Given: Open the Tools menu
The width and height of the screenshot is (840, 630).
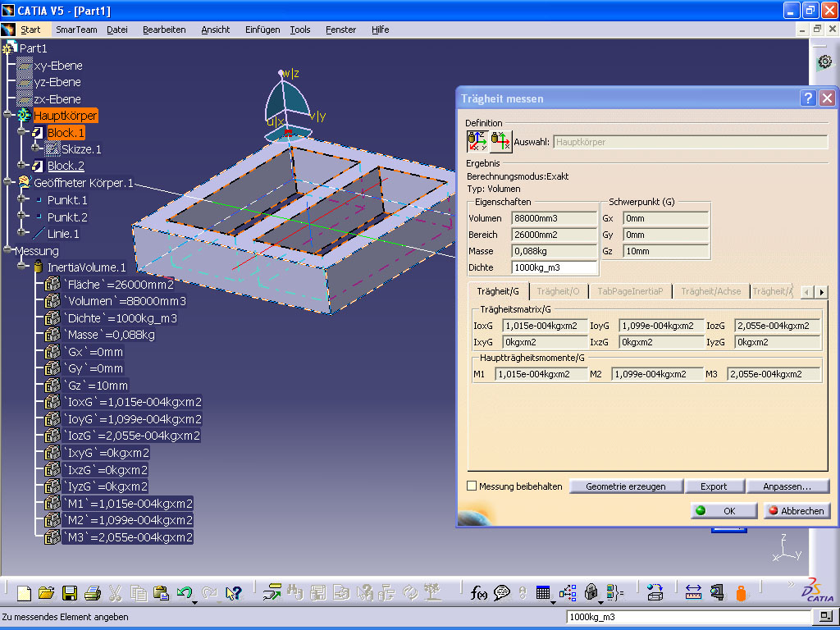Looking at the screenshot, I should point(300,30).
